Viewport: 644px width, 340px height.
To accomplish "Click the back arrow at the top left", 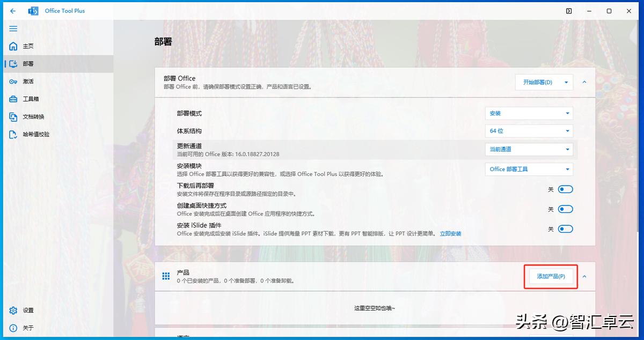I will 12,10.
